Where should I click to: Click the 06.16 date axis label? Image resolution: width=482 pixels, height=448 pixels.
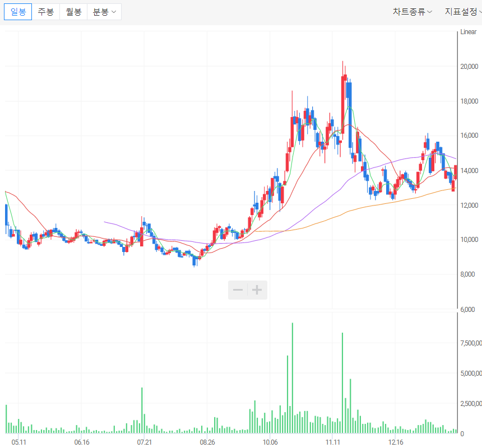(x=82, y=442)
